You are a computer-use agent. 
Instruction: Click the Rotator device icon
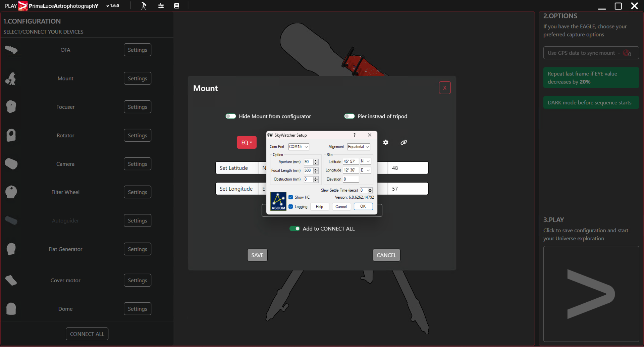11,135
